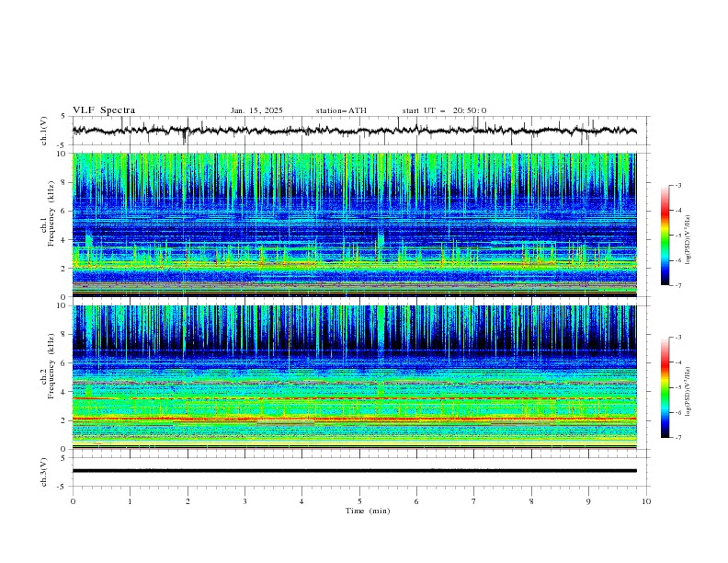The height and width of the screenshot is (563, 728).
Task: Select the date text "Jan. 15, 2025"
Action: 256,110
